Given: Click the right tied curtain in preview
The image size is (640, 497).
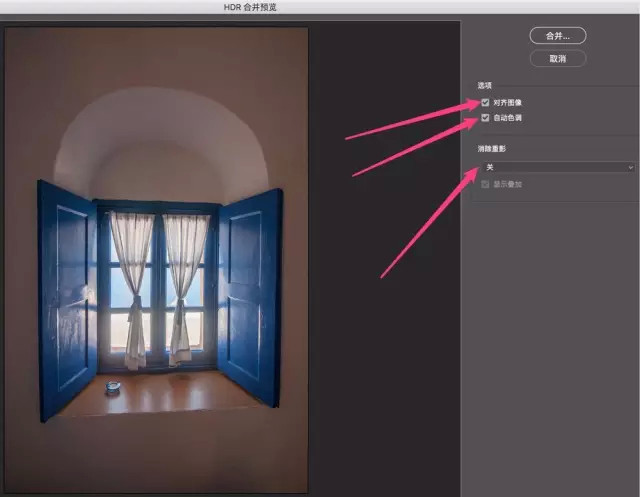Looking at the screenshot, I should click(184, 290).
